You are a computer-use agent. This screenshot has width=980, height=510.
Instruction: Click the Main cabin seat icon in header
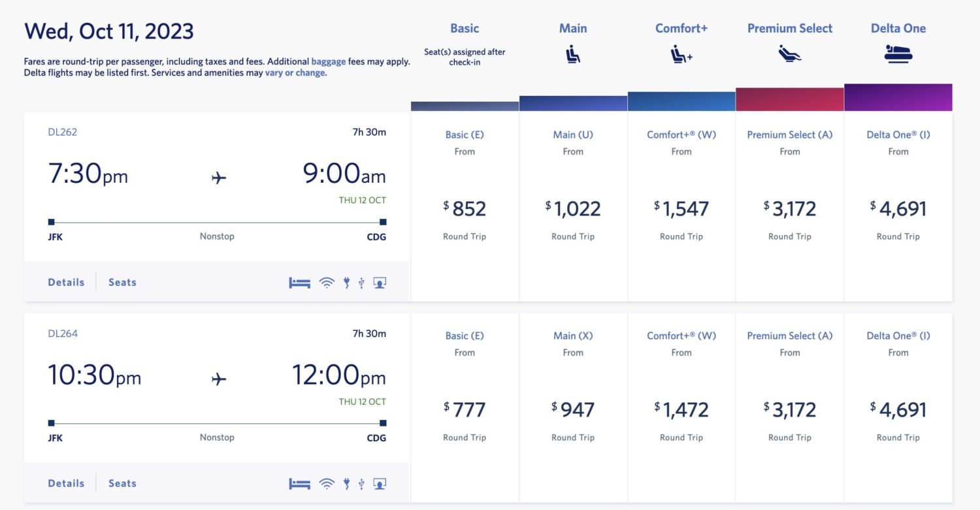(x=573, y=55)
